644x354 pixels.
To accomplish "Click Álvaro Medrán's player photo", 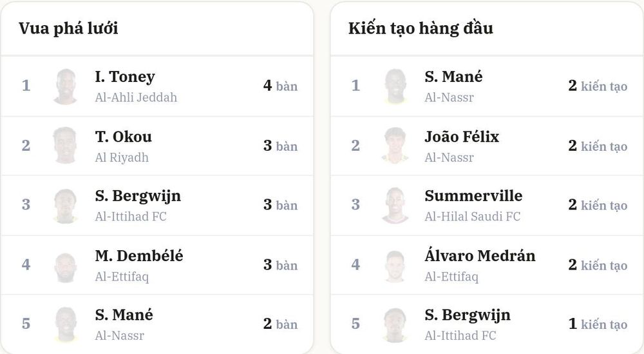I will [395, 265].
